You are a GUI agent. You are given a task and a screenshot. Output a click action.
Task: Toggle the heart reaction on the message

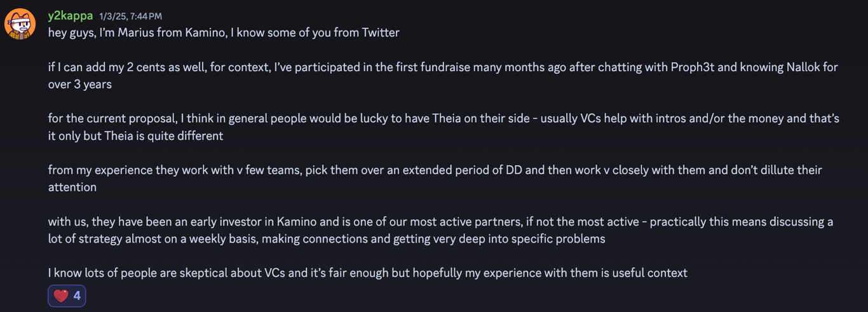click(x=67, y=295)
